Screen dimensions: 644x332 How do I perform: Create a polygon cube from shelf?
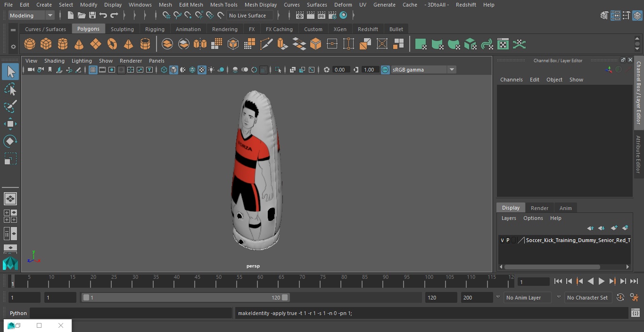point(46,44)
